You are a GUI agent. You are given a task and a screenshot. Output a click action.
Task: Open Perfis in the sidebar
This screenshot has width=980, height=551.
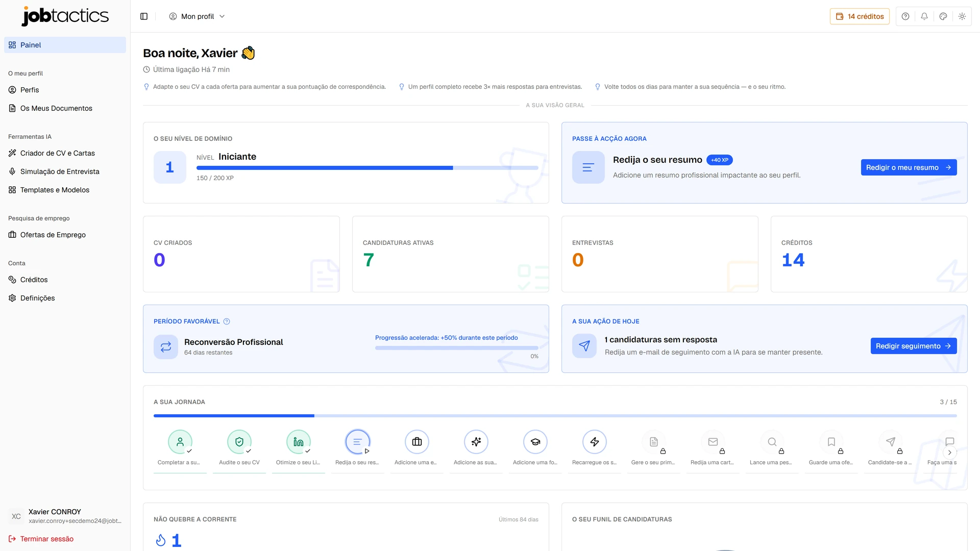tap(65, 90)
